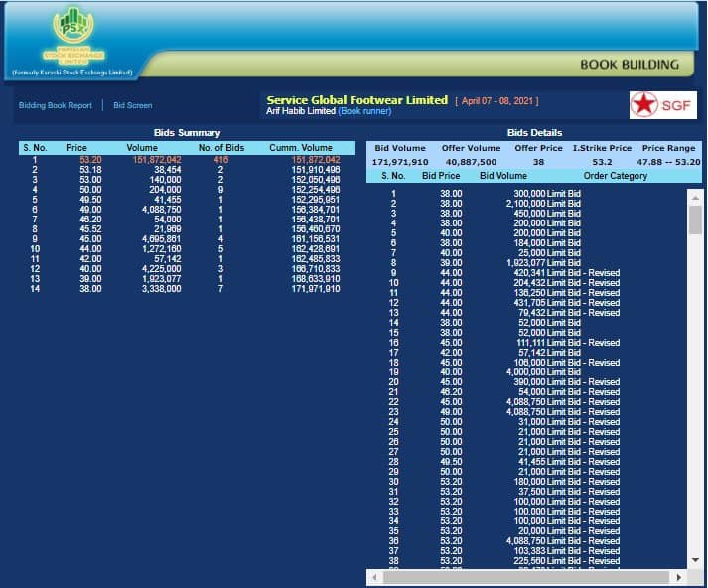Click the No. of Bids column header

(219, 148)
